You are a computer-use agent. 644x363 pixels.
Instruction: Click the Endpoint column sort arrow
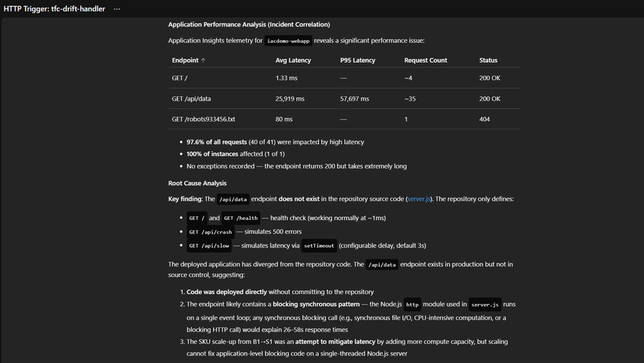pyautogui.click(x=203, y=60)
